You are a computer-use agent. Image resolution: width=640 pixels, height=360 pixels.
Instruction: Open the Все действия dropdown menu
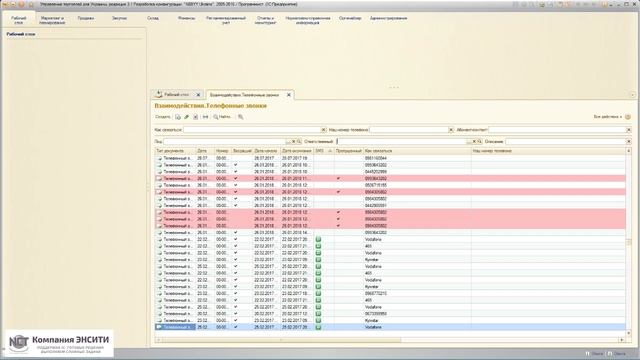coord(608,117)
